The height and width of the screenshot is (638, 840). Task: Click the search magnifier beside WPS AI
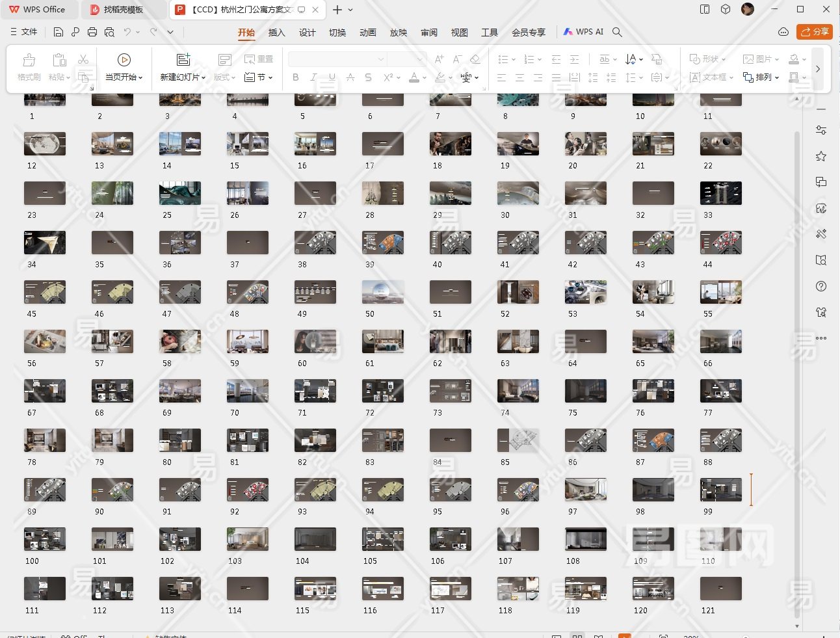pyautogui.click(x=618, y=32)
